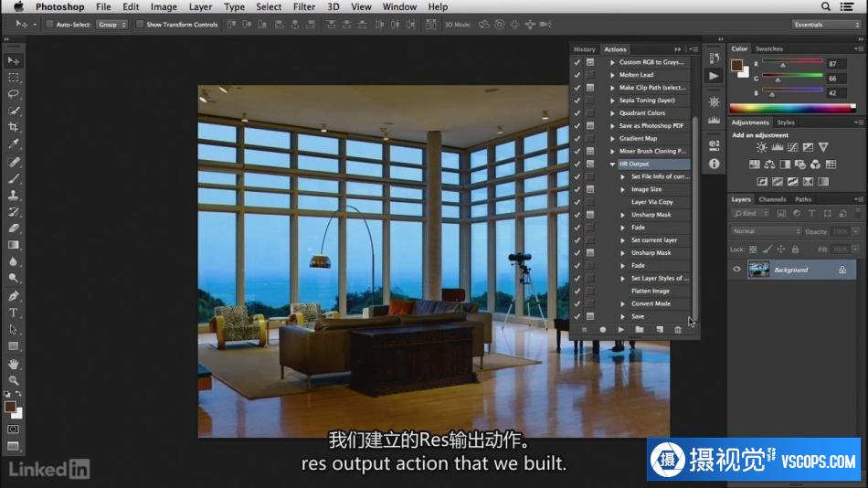This screenshot has height=488, width=868.
Task: Select the Crop tool
Action: tap(14, 127)
